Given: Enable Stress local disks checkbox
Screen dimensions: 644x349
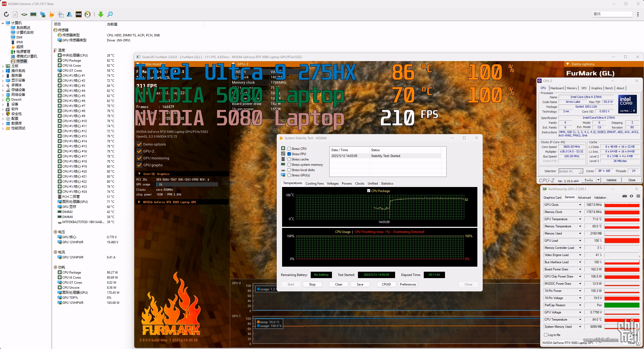Looking at the screenshot, I should point(289,170).
